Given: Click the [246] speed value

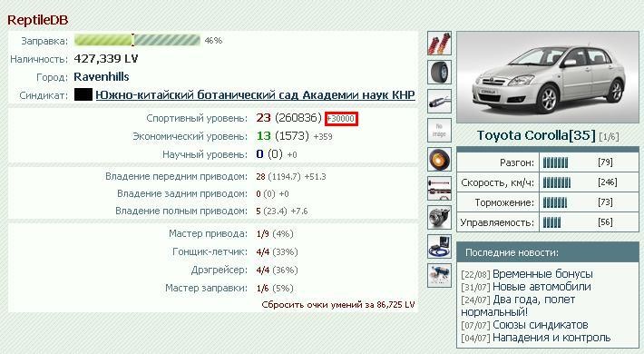Looking at the screenshot, I should (x=608, y=182).
